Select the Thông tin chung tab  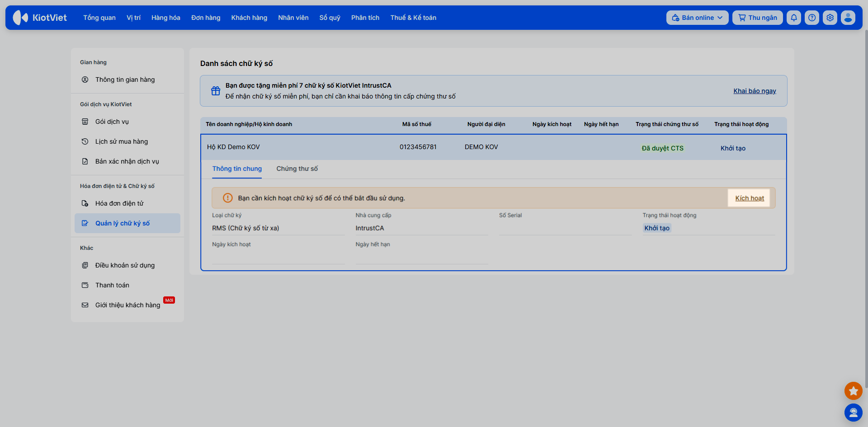pos(237,169)
